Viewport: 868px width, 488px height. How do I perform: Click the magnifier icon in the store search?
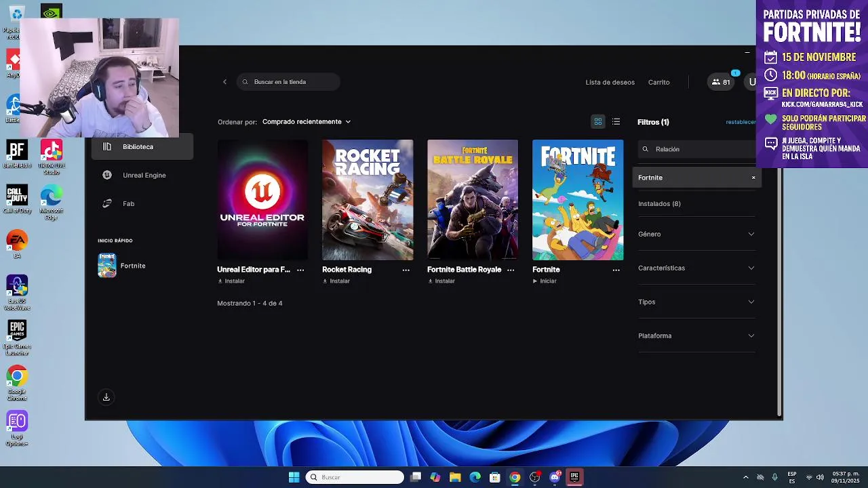click(x=245, y=82)
